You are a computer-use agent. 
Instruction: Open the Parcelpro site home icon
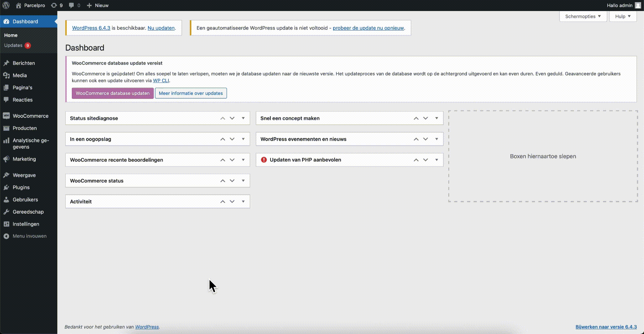click(19, 5)
